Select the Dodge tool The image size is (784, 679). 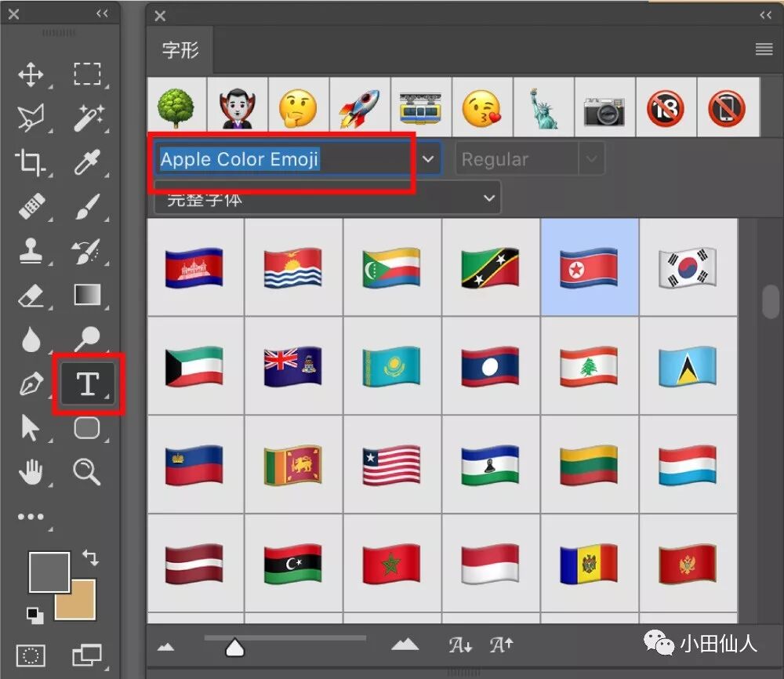coord(88,339)
